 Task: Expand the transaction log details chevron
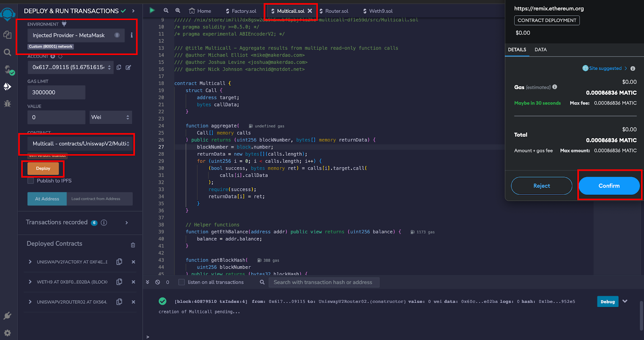point(625,301)
